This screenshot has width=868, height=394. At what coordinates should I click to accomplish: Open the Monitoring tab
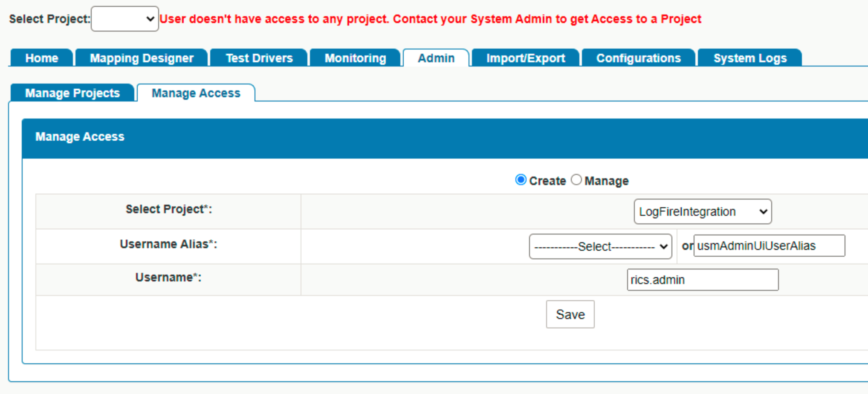point(355,58)
